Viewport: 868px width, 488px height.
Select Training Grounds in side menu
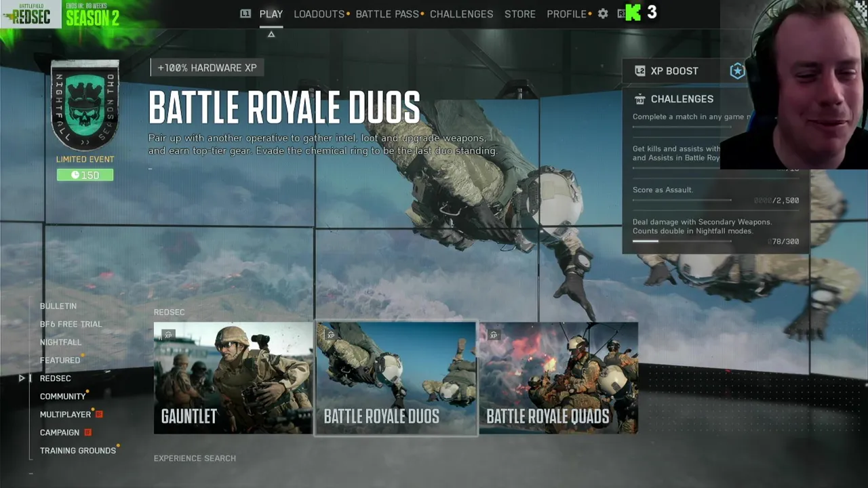pos(78,451)
